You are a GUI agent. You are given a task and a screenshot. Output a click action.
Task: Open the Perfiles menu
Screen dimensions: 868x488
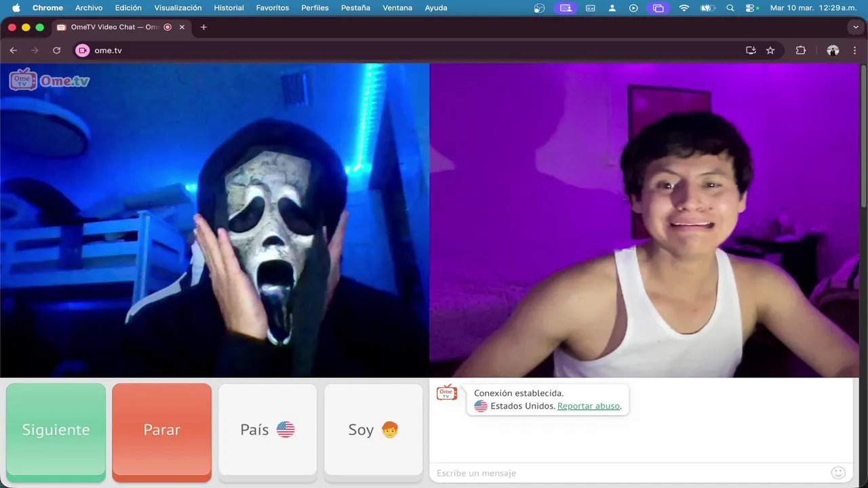click(x=315, y=8)
